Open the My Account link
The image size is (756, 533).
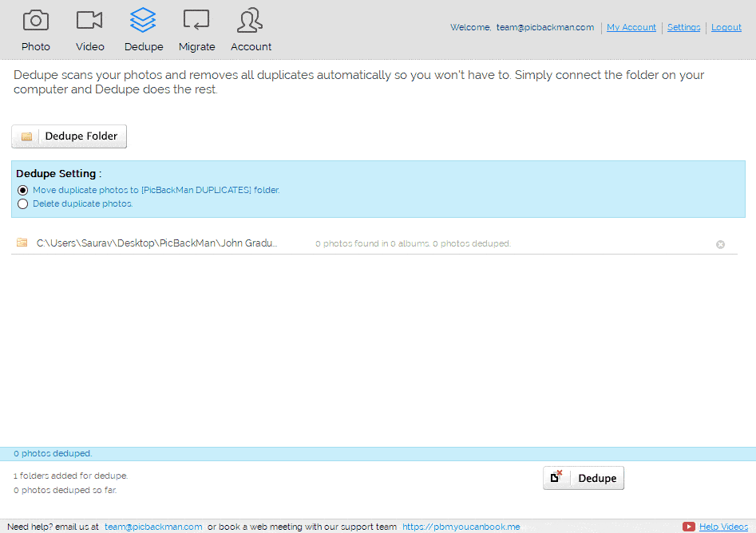coord(631,27)
